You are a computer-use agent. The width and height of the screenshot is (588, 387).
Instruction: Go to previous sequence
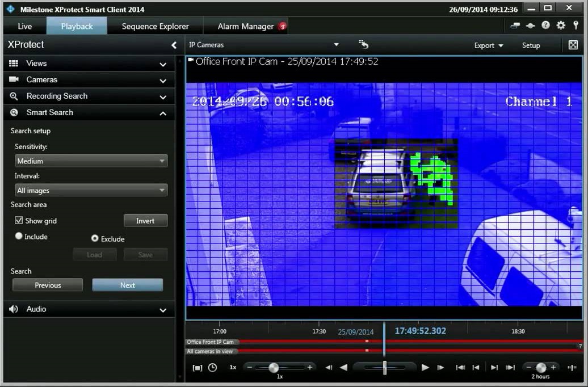click(476, 368)
